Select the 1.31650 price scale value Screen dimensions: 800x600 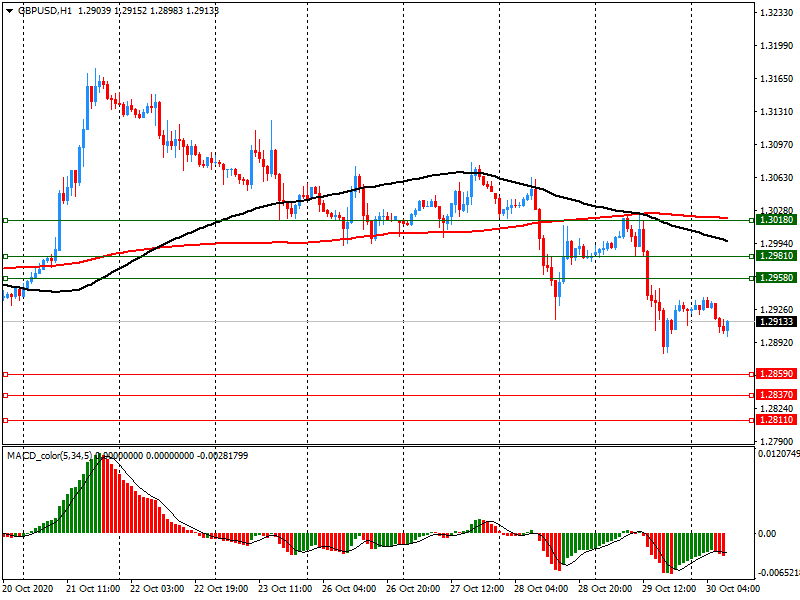pos(777,79)
